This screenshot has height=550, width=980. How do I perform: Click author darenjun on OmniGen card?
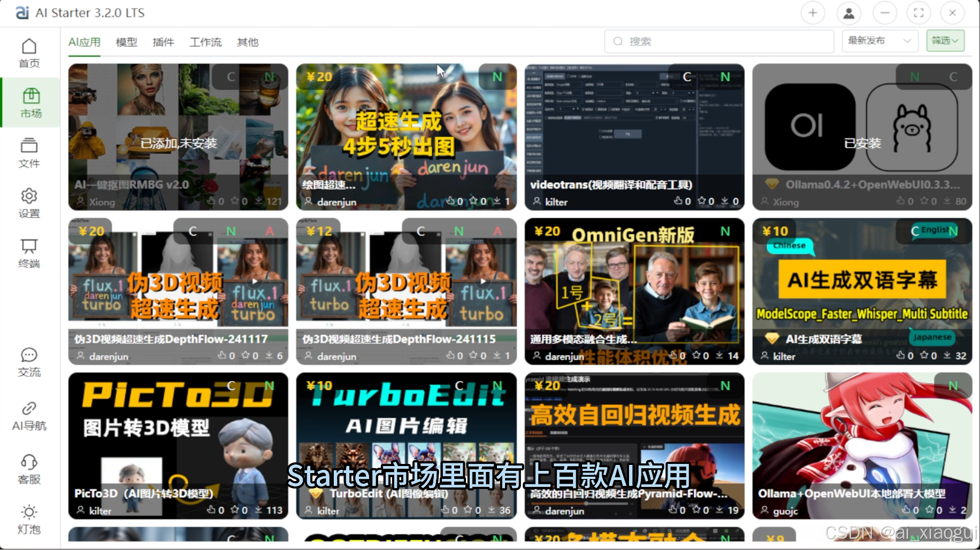point(564,356)
